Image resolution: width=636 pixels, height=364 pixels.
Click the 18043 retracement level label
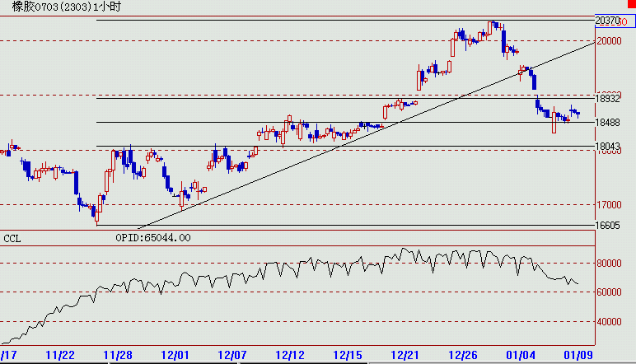(608, 146)
